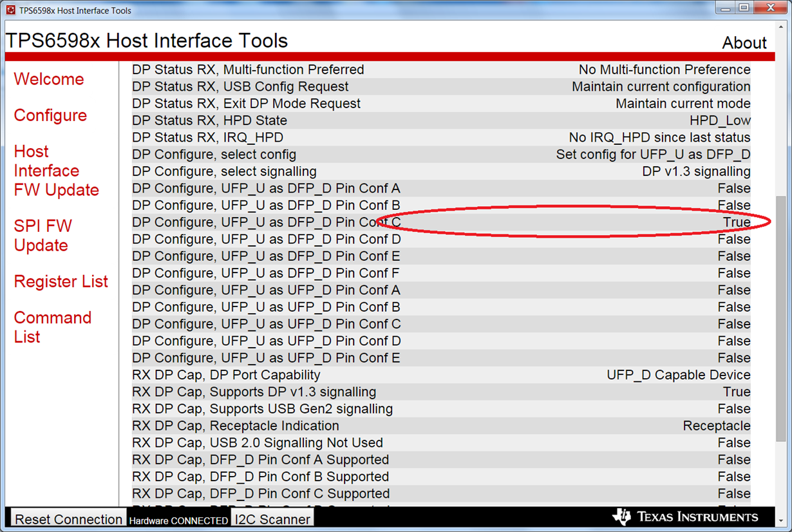Select row DP Status RX, HPD State
The width and height of the screenshot is (792, 532).
click(441, 120)
